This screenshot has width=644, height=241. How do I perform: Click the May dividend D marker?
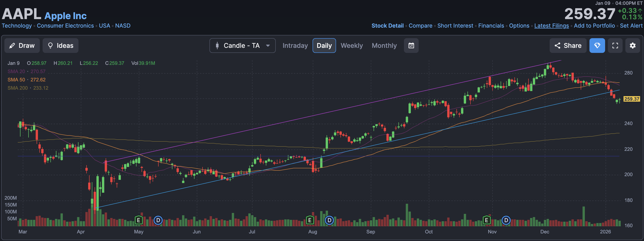[x=158, y=220]
